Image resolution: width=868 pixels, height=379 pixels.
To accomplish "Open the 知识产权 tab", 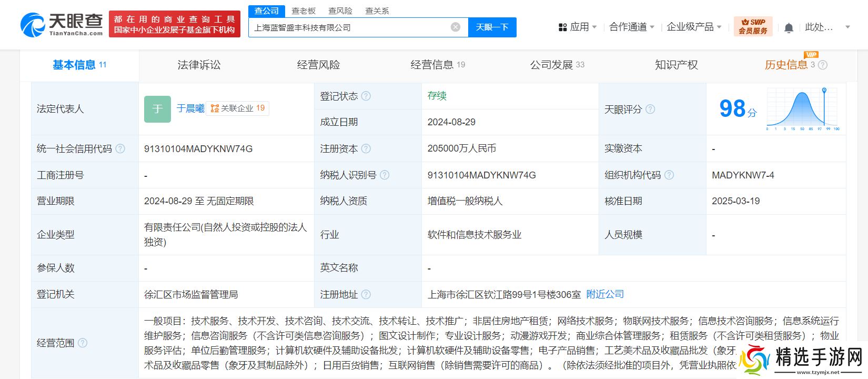I will (676, 65).
